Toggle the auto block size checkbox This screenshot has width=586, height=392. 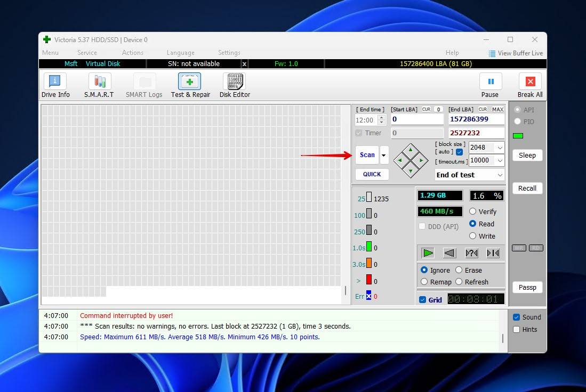(x=459, y=152)
